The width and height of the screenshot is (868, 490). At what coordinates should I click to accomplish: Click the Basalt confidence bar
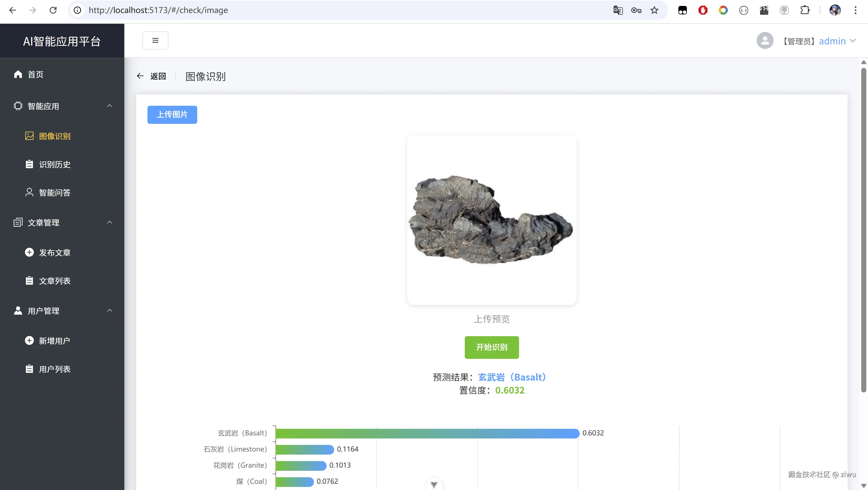click(427, 433)
